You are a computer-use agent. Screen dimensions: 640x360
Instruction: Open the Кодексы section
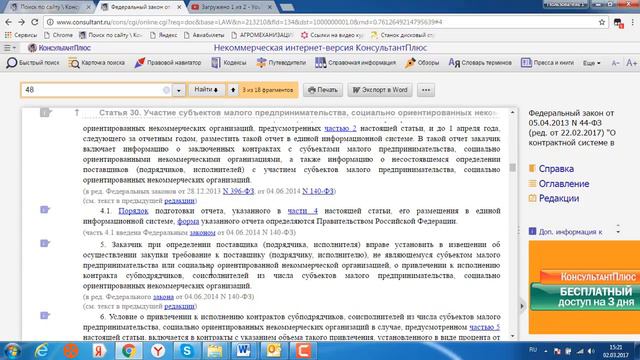click(x=229, y=63)
